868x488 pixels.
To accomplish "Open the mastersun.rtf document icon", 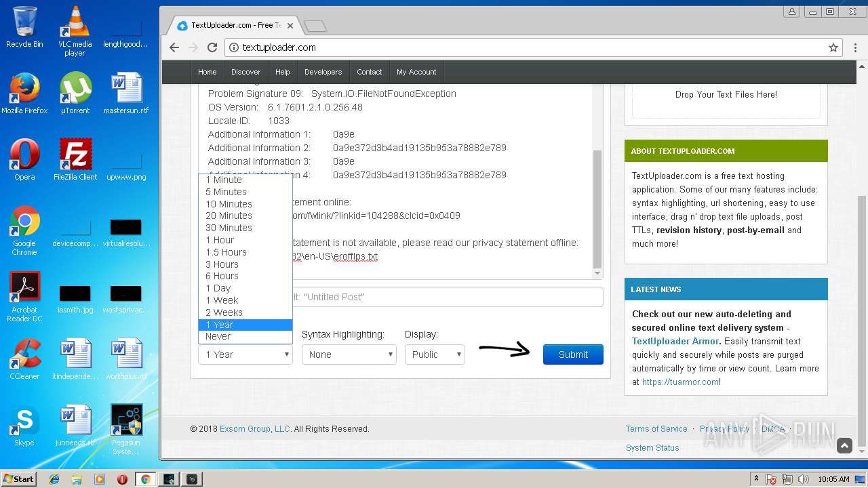I will pos(126,94).
